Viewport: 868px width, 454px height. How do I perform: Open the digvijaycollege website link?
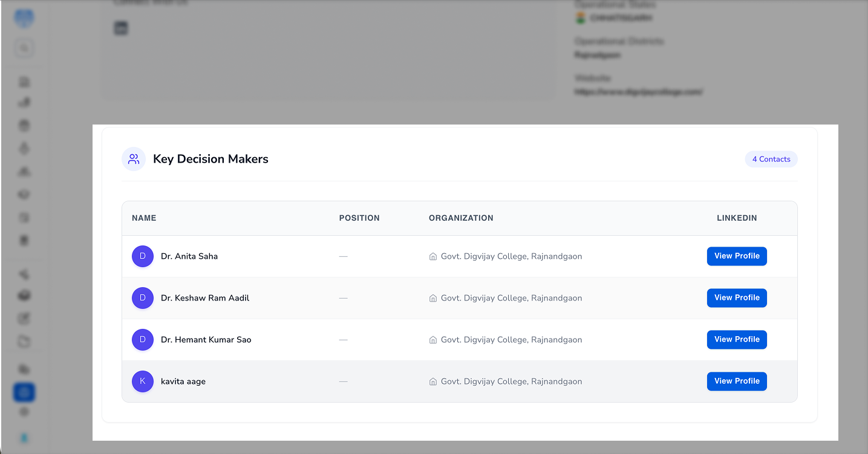tap(638, 91)
